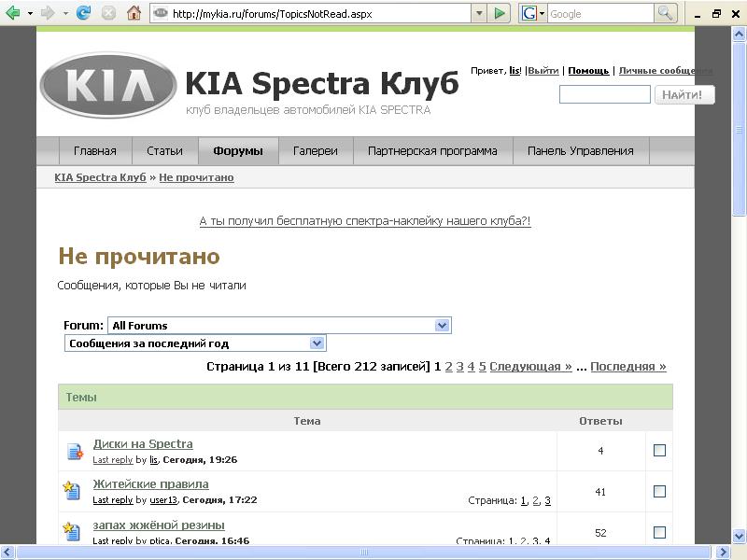
Task: Expand the Сообщения за последний год dropdown
Action: click(317, 343)
